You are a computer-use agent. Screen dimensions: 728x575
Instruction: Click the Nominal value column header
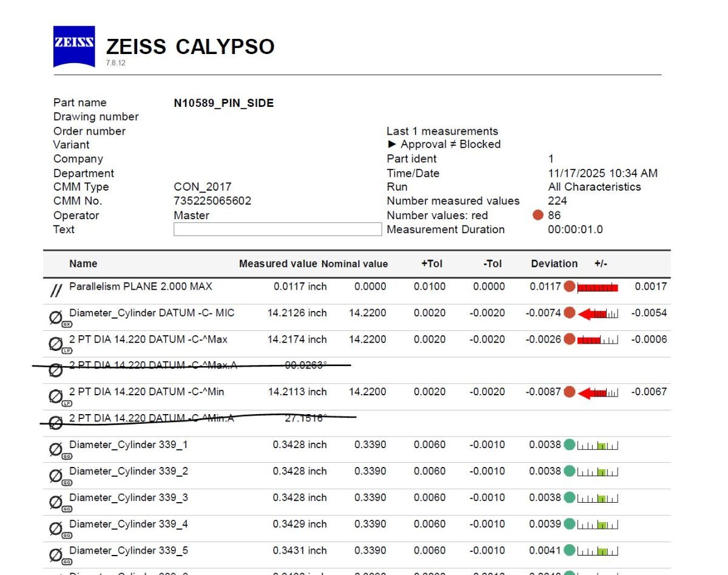(x=354, y=264)
